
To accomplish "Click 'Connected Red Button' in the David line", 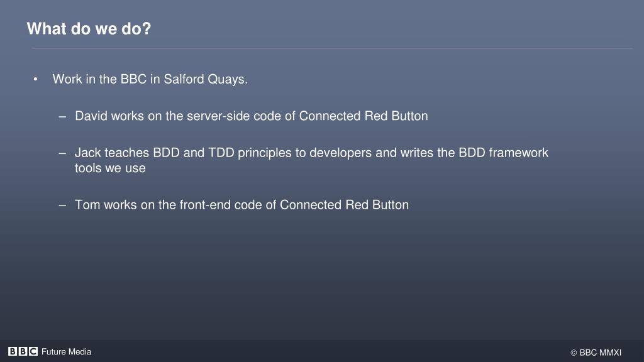I will (x=364, y=116).
